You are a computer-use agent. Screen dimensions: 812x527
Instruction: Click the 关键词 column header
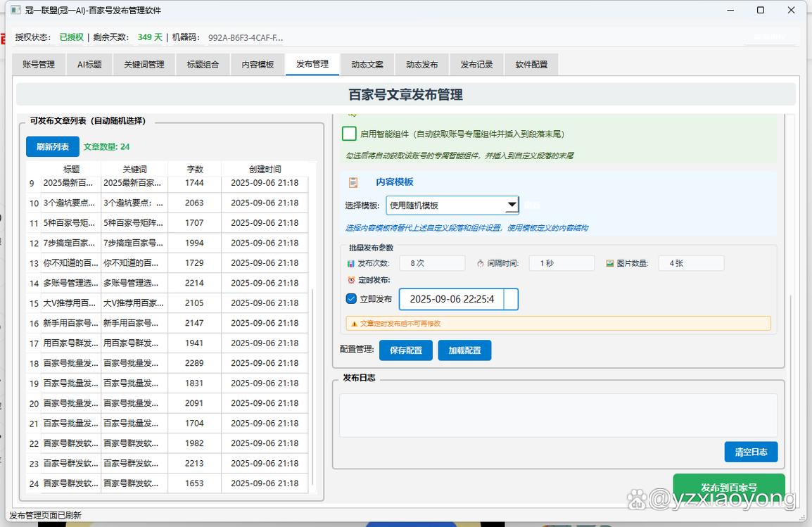pyautogui.click(x=134, y=170)
